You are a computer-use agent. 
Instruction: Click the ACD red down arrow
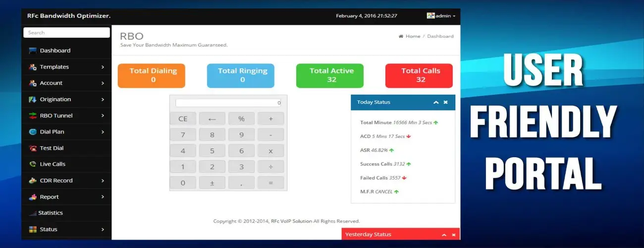pos(409,136)
